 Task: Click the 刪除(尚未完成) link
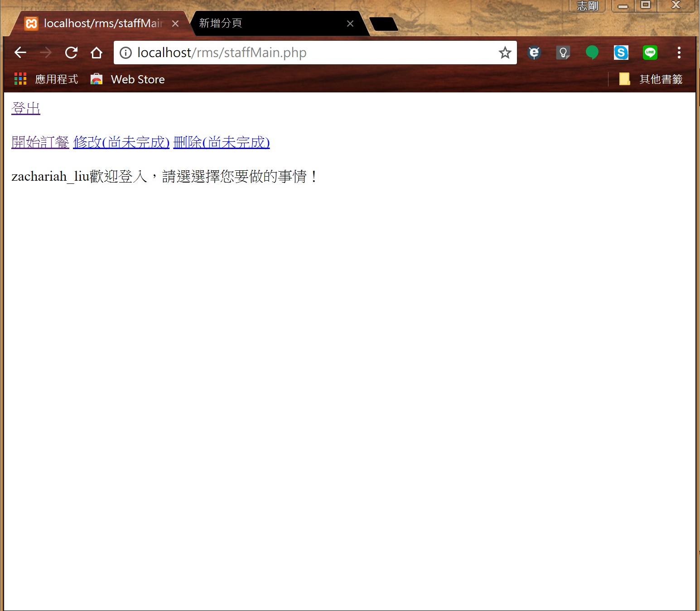click(222, 142)
